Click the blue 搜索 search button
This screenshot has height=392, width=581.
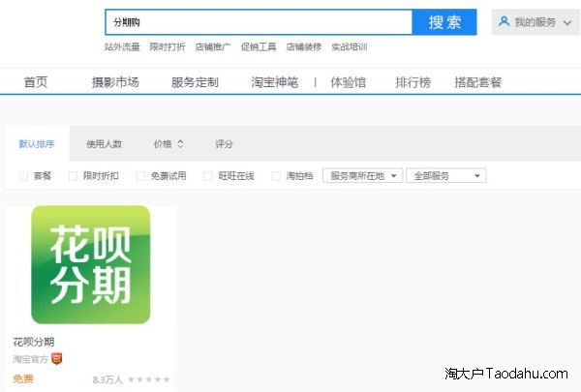pyautogui.click(x=444, y=22)
